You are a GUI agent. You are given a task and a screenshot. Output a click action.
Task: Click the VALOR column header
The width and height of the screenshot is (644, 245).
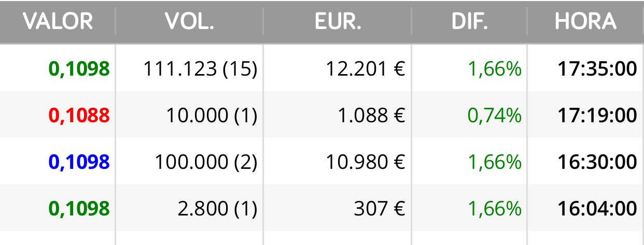(58, 21)
